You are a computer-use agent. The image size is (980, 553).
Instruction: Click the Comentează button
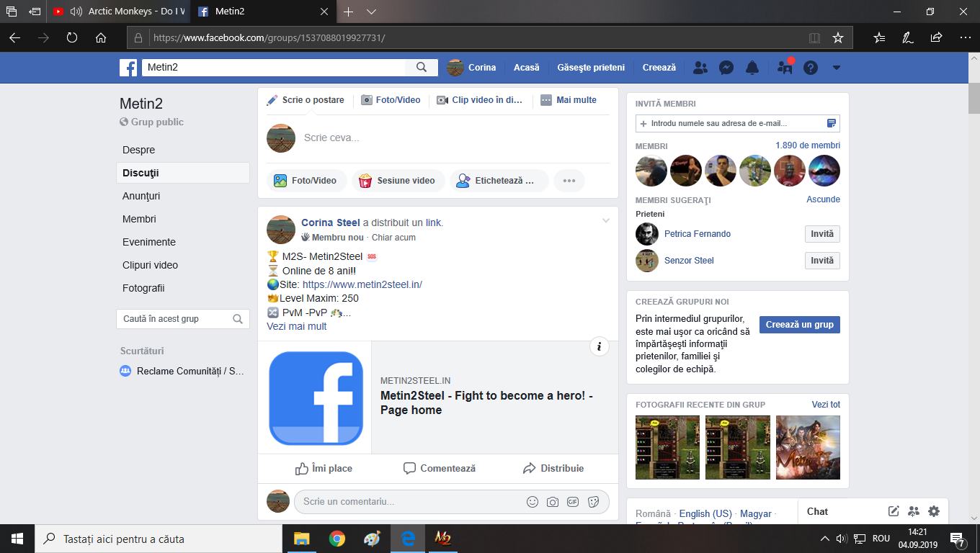(439, 468)
